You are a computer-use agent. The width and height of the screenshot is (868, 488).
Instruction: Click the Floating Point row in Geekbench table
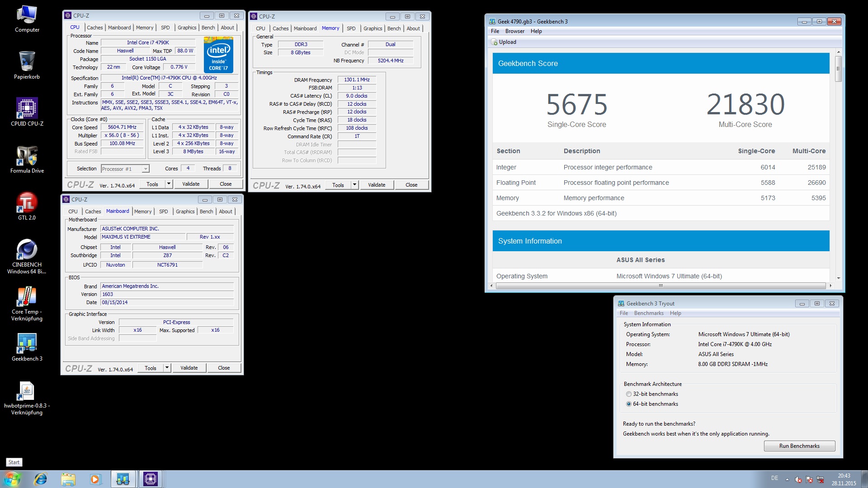[x=661, y=183]
